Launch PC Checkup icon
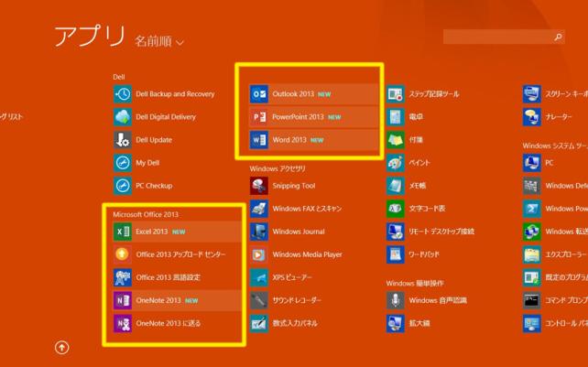Image resolution: width=588 pixels, height=367 pixels. (x=122, y=186)
